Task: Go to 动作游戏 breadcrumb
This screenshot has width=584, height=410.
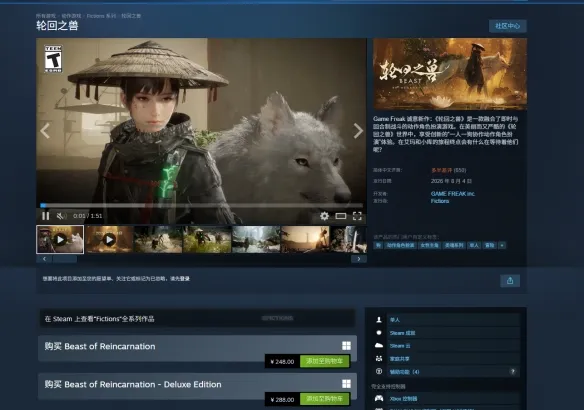Action: 71,16
